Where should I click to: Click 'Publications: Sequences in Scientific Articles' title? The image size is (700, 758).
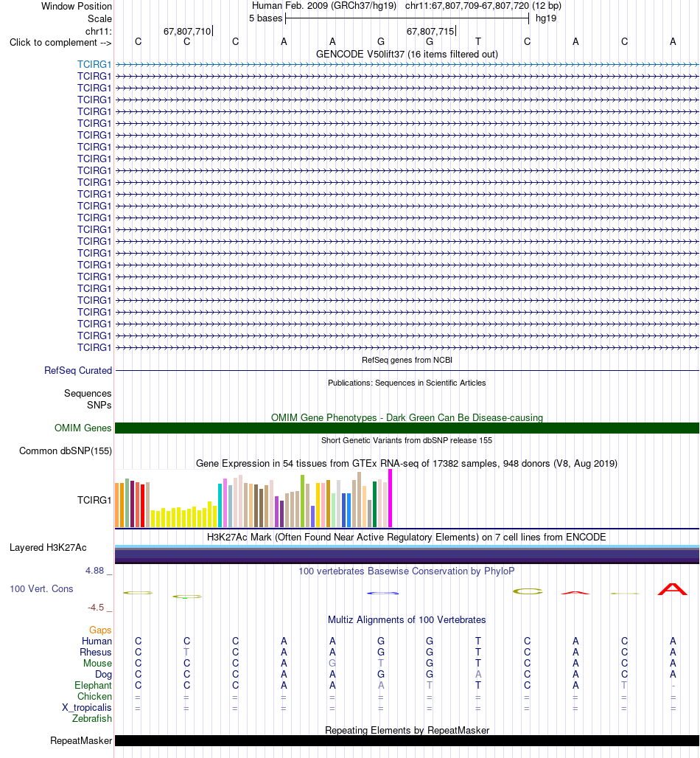(x=407, y=383)
